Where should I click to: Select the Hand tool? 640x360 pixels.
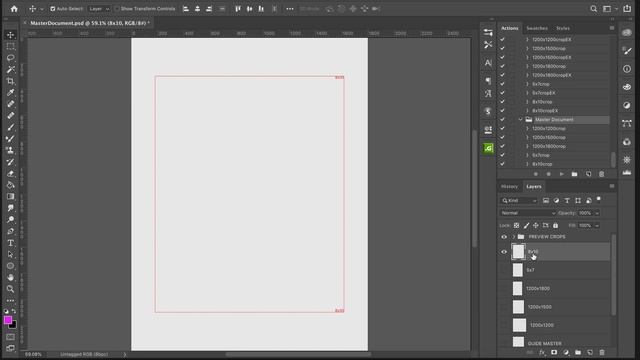(x=11, y=278)
